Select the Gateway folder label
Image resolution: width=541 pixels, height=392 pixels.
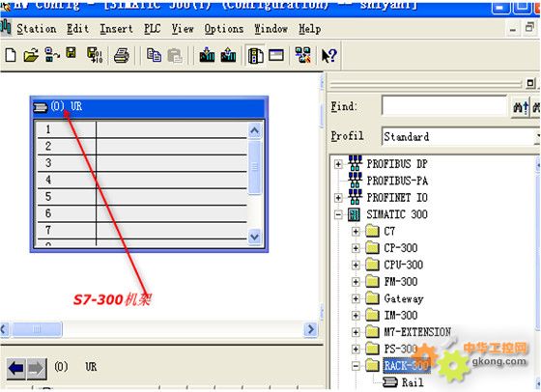click(404, 298)
